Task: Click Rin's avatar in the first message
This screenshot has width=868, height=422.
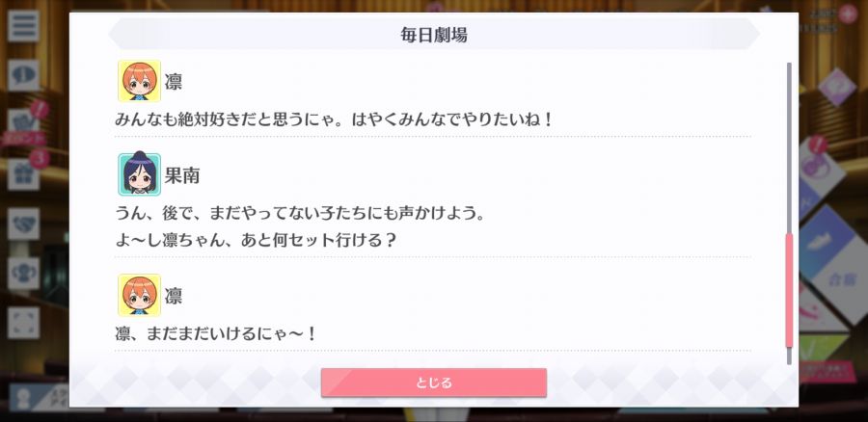Action: 140,81
